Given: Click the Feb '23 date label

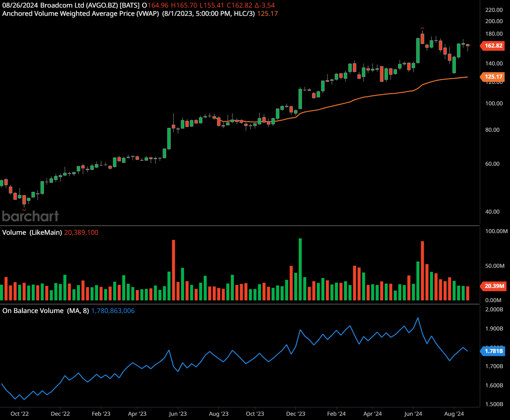Looking at the screenshot, I should click(101, 414).
